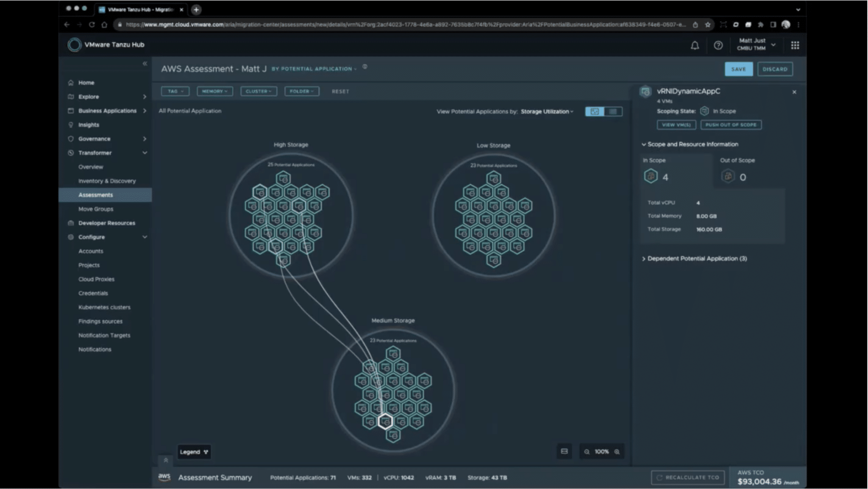
Task: Click the fit-to-screen icon near zoom controls
Action: coord(564,451)
